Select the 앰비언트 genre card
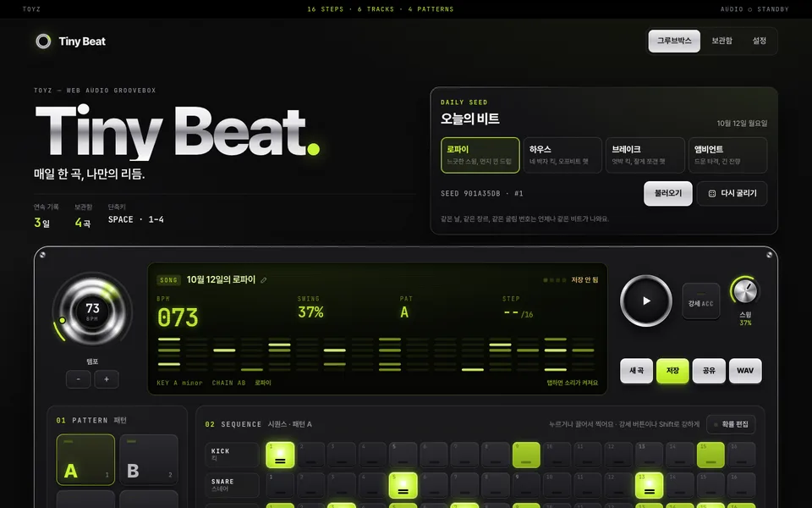Screen dimensions: 812x508 coord(727,155)
